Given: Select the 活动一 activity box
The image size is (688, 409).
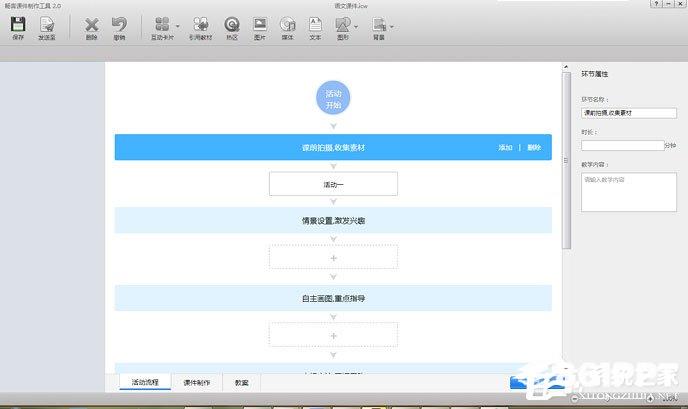Looking at the screenshot, I should tap(333, 184).
